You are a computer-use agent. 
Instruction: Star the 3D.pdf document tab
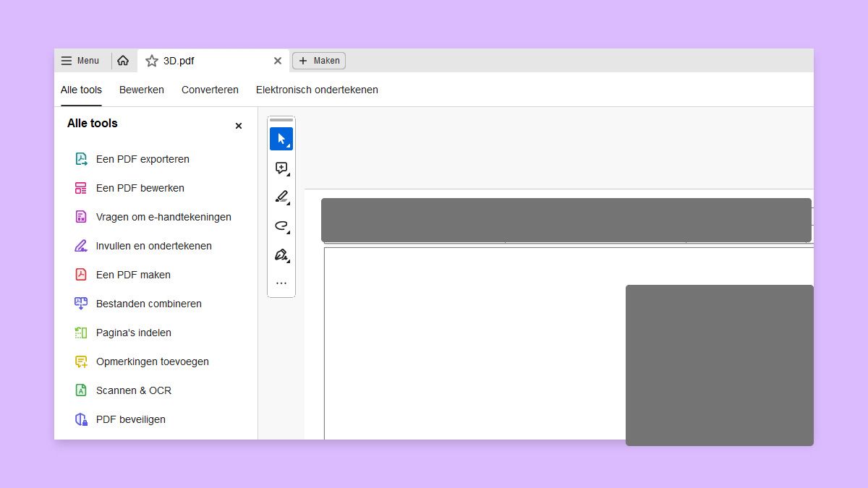(151, 61)
